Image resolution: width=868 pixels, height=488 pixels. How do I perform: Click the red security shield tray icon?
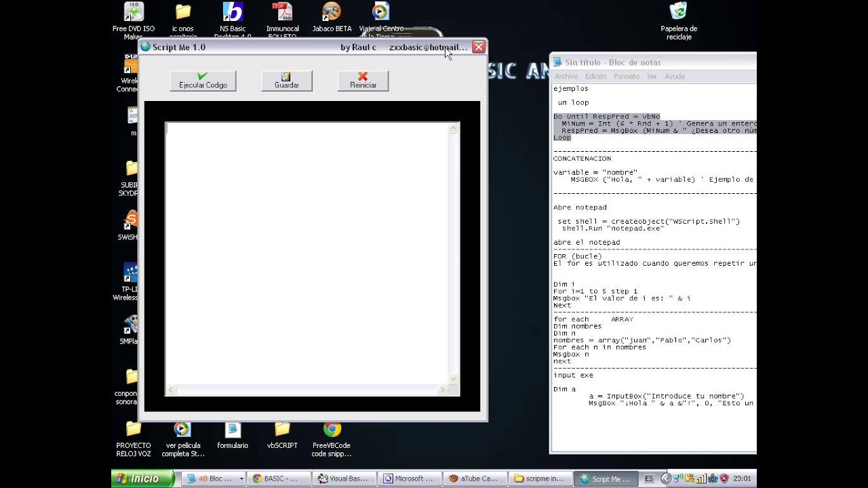tap(724, 479)
